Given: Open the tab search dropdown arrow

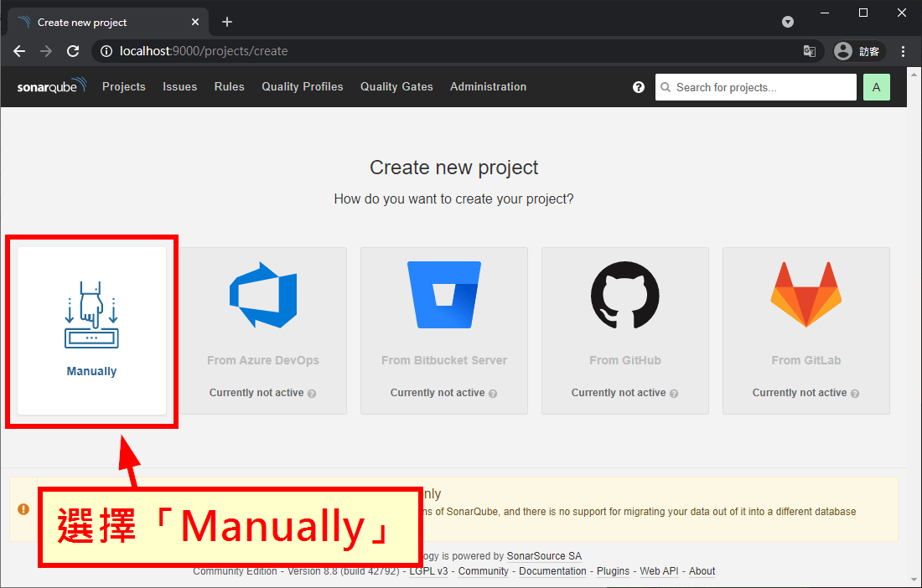Looking at the screenshot, I should (x=788, y=23).
